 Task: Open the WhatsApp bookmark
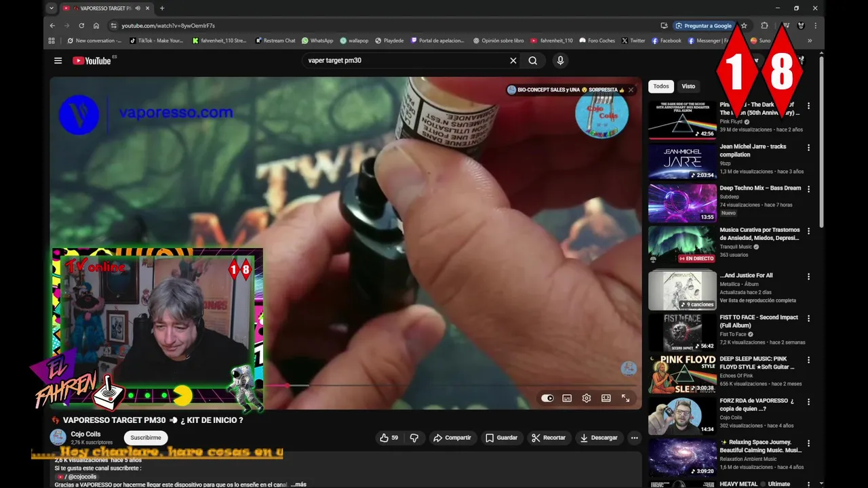(x=317, y=41)
